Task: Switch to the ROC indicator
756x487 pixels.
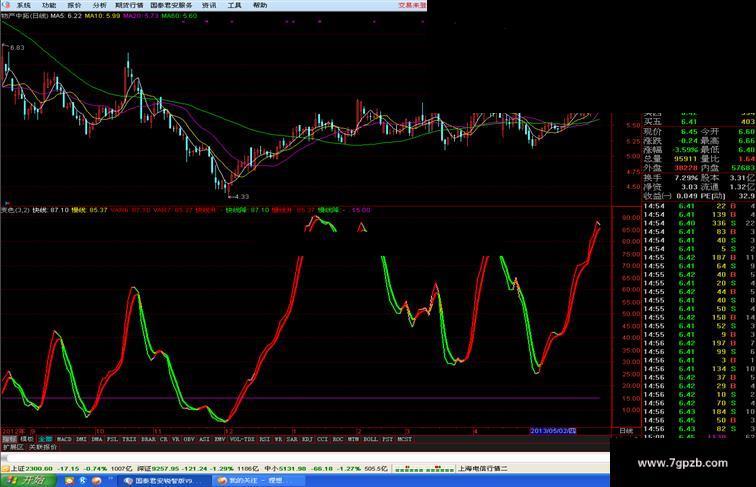Action: (x=338, y=439)
